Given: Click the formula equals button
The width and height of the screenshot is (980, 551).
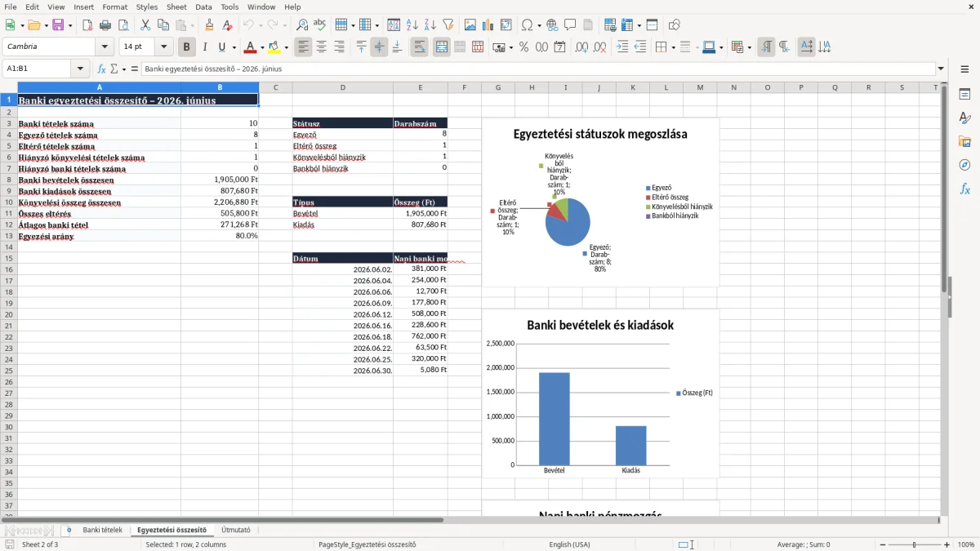Looking at the screenshot, I should click(x=134, y=69).
